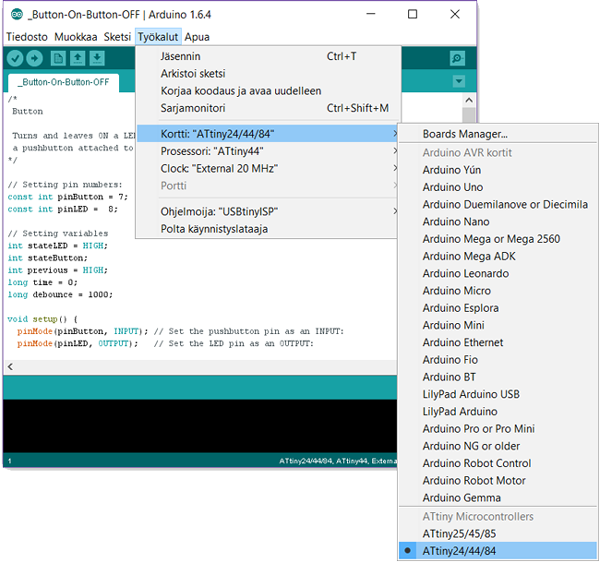Select Arduino Uno board
600x563 pixels.
498,187
